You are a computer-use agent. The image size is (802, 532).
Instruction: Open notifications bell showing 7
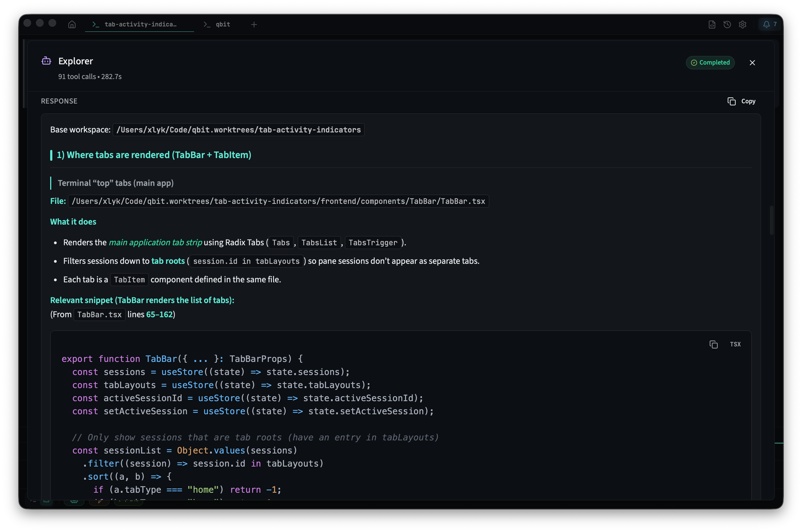point(770,25)
